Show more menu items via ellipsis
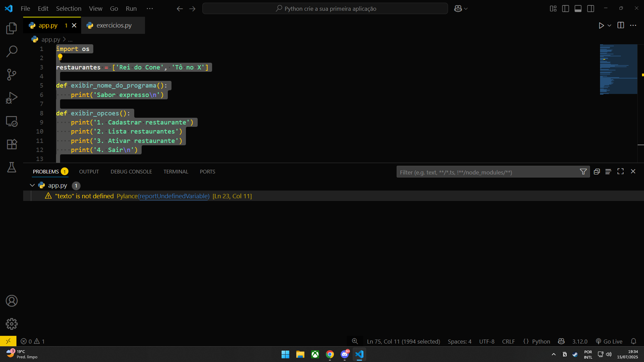Viewport: 644px width, 362px height. [x=150, y=8]
